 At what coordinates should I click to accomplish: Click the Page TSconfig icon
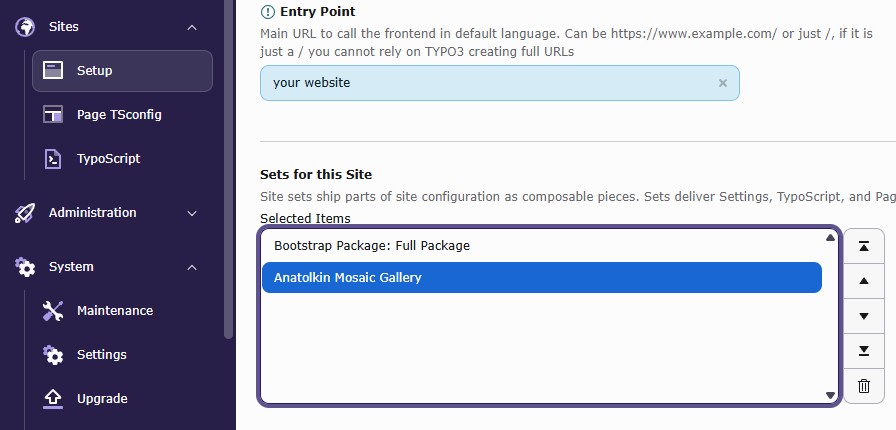click(x=53, y=114)
